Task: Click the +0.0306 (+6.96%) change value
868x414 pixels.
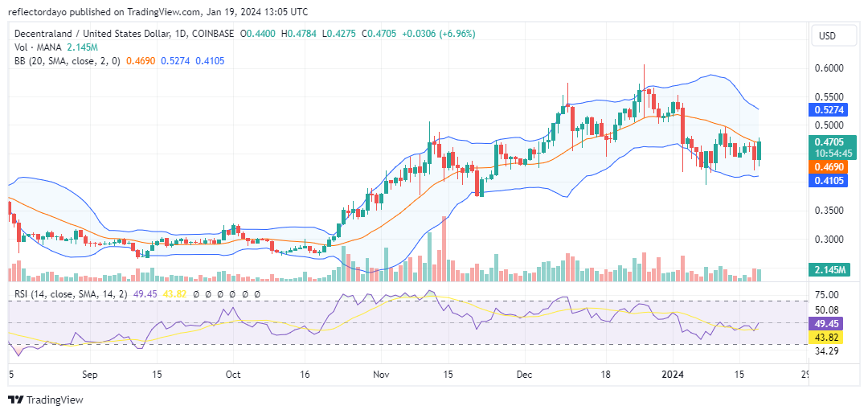Action: 440,34
